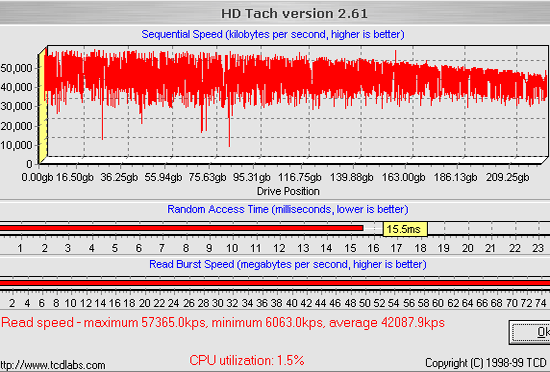Click the 139.88gb drive position label
This screenshot has height=372, width=550.
351,177
